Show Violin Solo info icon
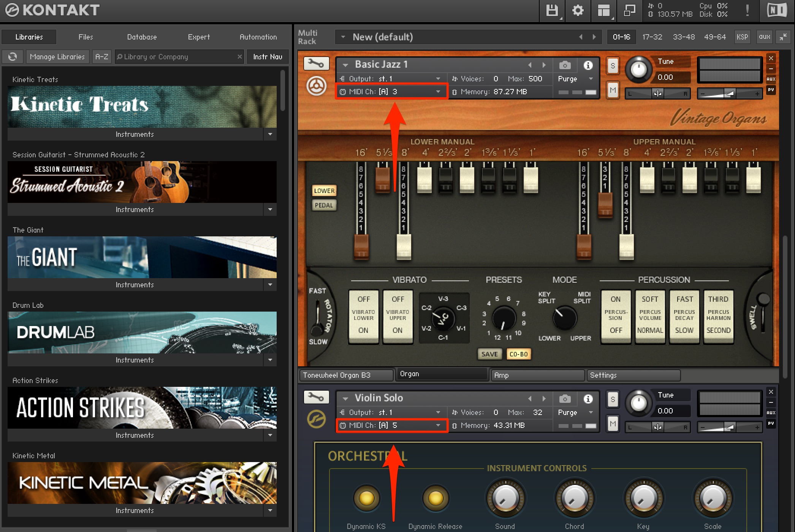 (588, 399)
